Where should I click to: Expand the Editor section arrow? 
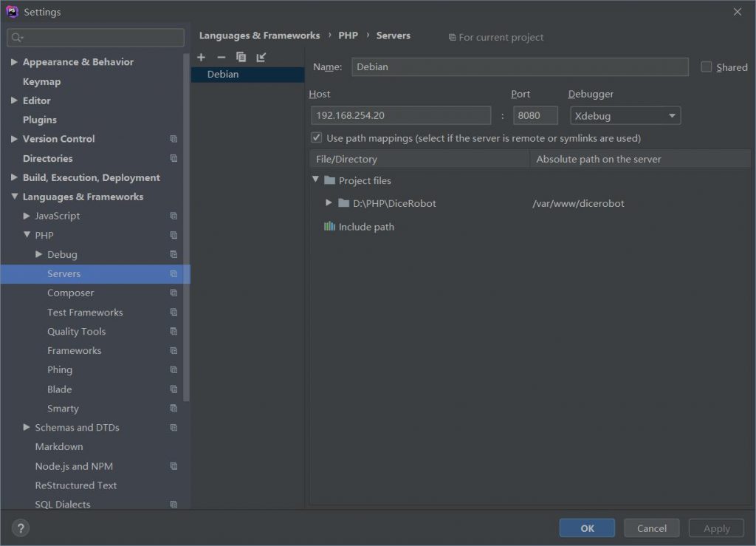[15, 100]
